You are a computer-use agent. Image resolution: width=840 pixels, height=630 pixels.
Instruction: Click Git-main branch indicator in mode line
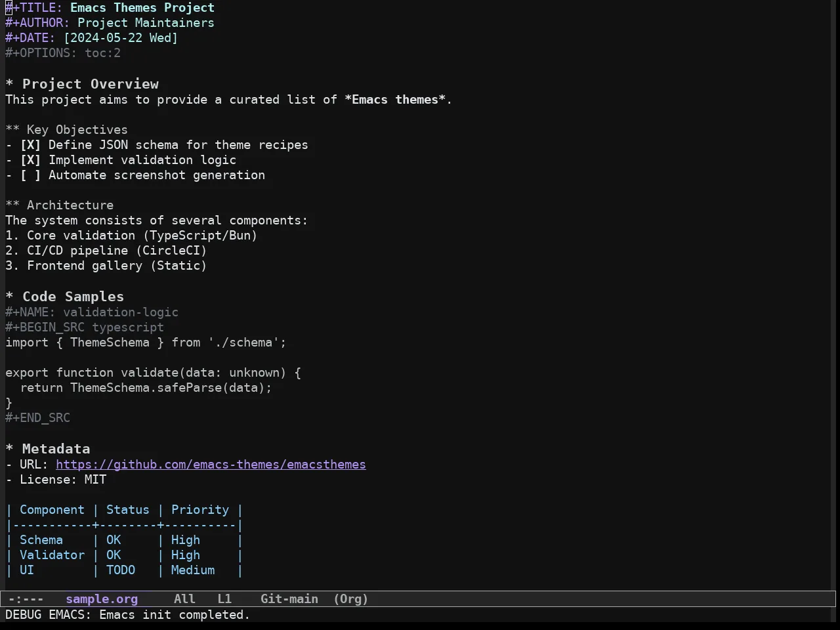click(x=289, y=599)
